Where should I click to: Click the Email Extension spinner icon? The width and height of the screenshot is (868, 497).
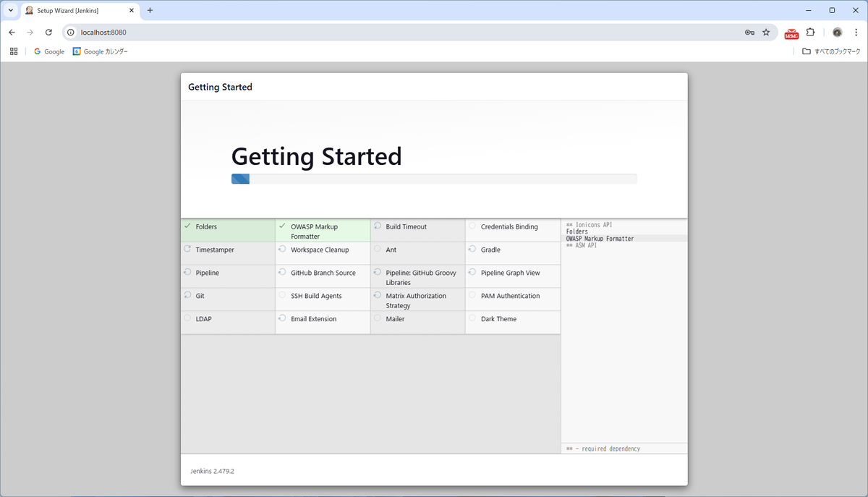(282, 318)
